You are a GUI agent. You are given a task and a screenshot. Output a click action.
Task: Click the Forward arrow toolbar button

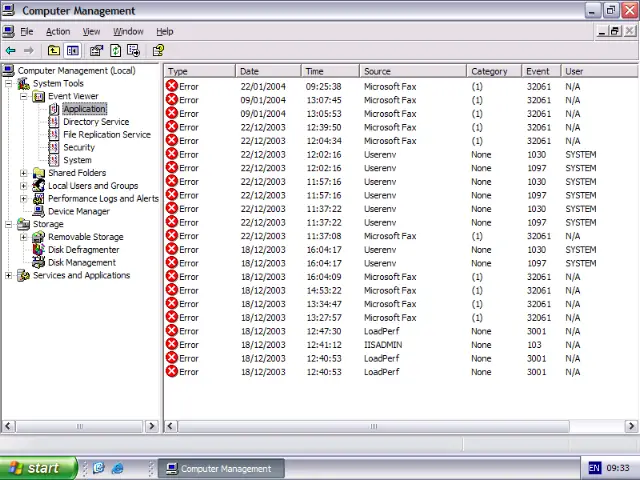[29, 51]
